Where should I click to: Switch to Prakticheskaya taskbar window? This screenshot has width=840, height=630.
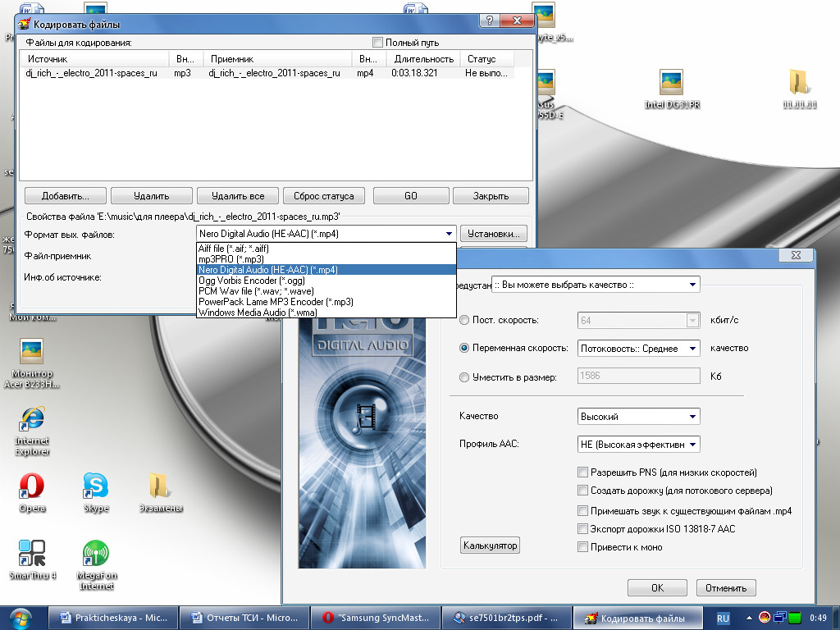pyautogui.click(x=112, y=619)
